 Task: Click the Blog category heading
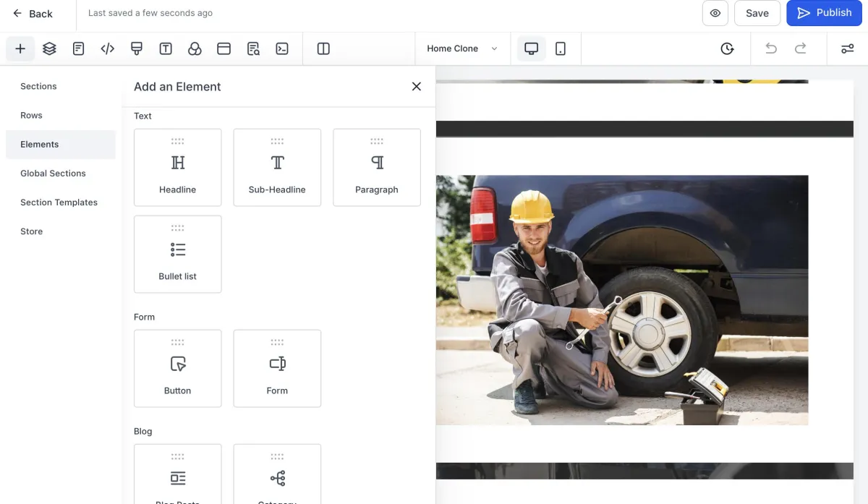pos(142,431)
